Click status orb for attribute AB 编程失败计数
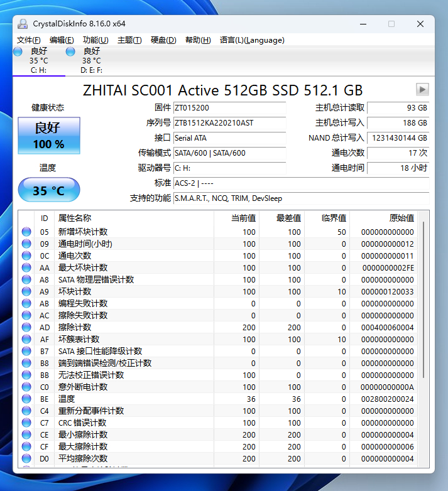This screenshot has height=491, width=448. [x=26, y=303]
